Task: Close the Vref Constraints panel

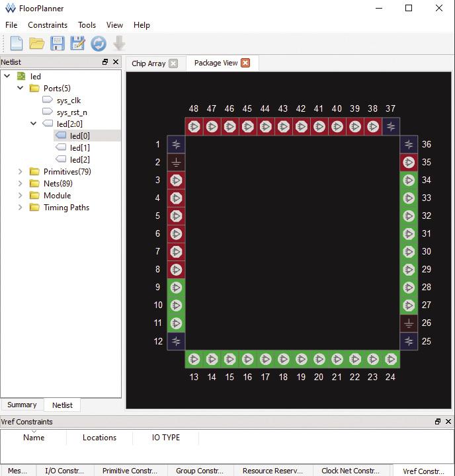Action: click(448, 421)
